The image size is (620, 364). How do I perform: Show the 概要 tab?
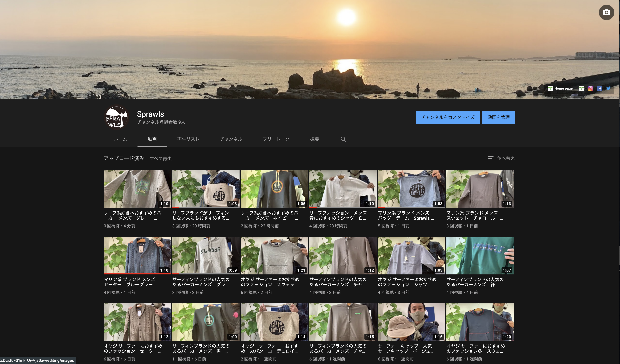[x=314, y=139]
